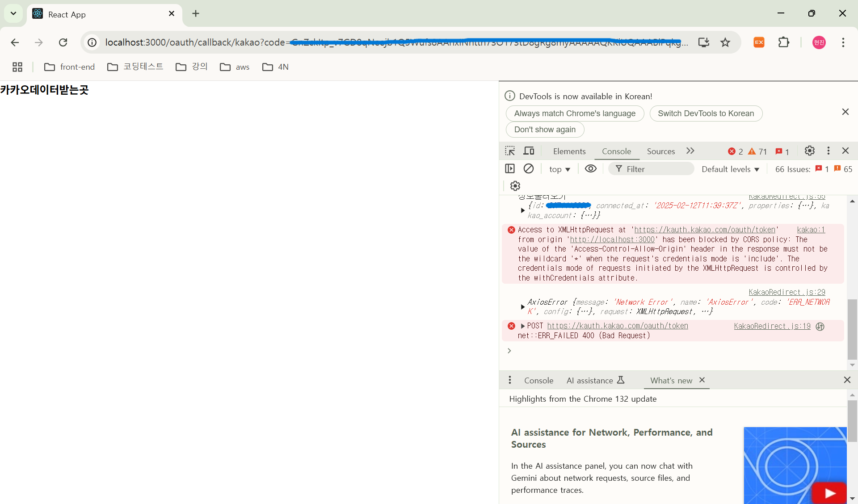Switch to the Console tab
858x504 pixels.
pos(617,151)
